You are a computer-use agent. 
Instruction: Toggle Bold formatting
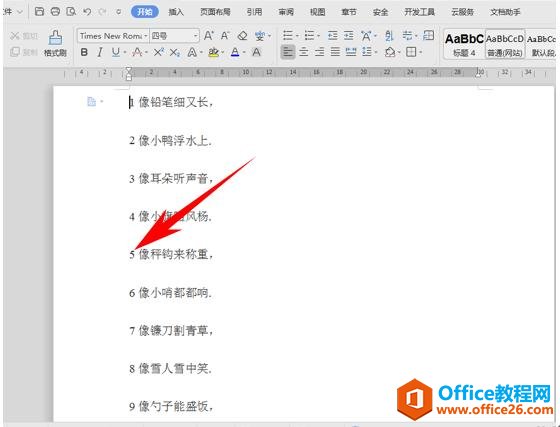tap(84, 52)
